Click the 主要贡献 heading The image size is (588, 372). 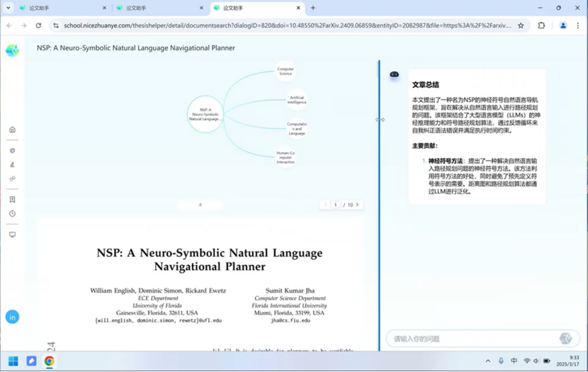click(424, 145)
